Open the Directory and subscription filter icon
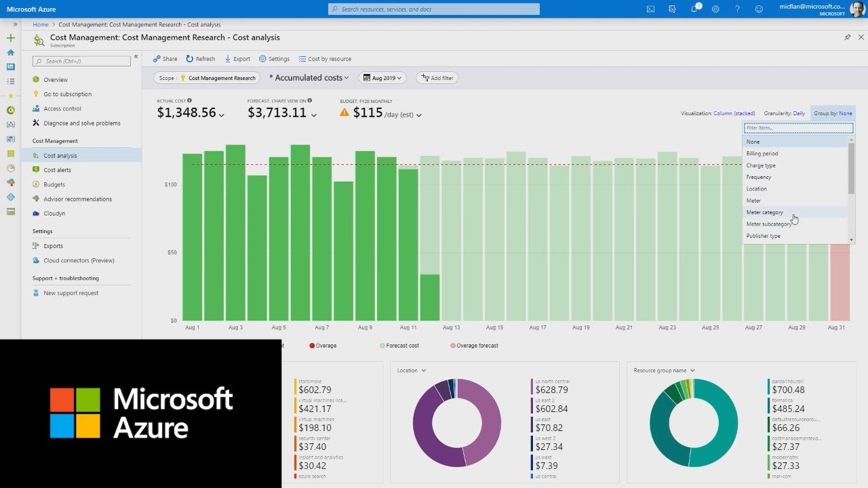 tap(672, 9)
